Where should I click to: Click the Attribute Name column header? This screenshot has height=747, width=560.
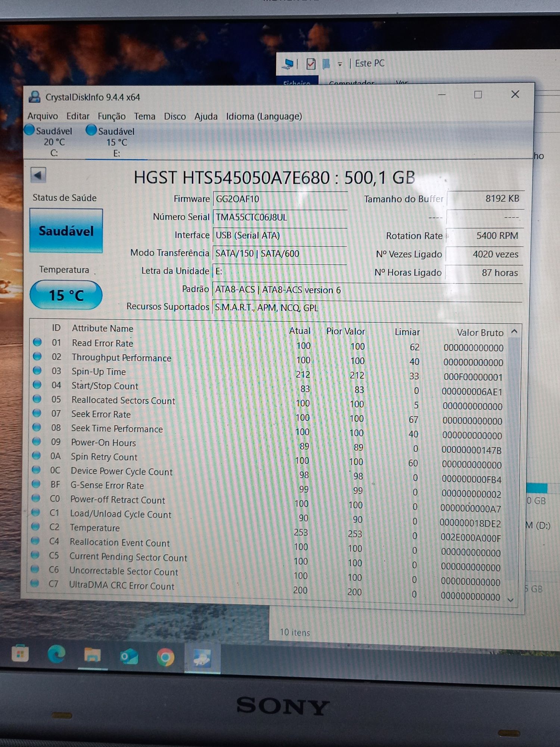[103, 328]
